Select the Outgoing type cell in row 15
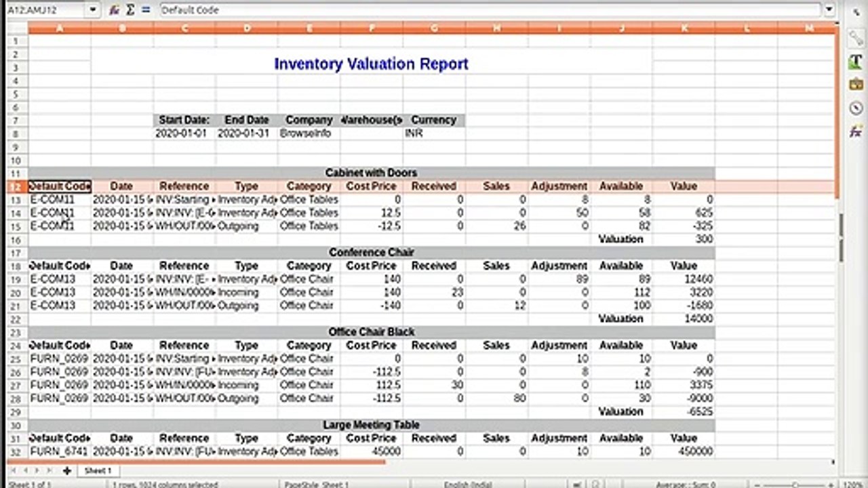868x488 pixels. (x=247, y=226)
